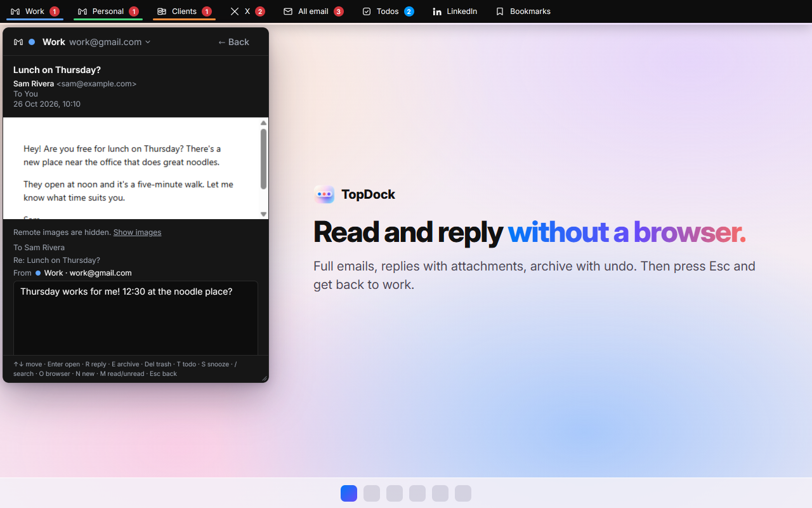Viewport: 812px width, 508px height.
Task: Click the email body scrollbar down arrow
Action: click(263, 214)
